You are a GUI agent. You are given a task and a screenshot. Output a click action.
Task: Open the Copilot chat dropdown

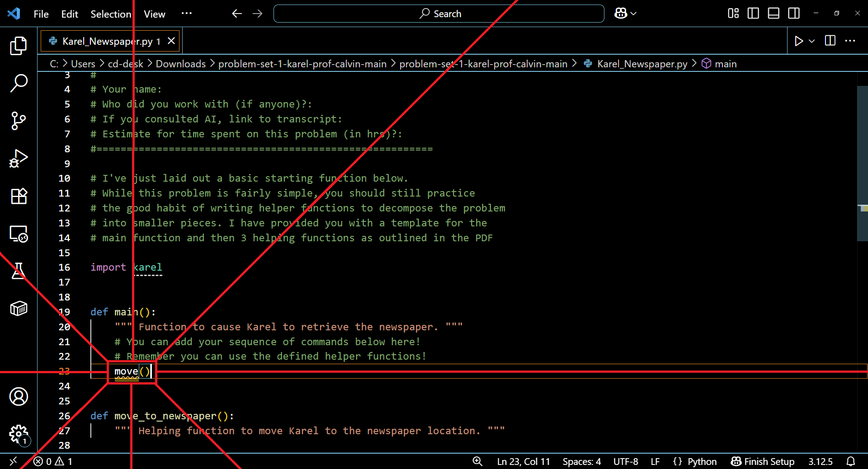coord(625,14)
